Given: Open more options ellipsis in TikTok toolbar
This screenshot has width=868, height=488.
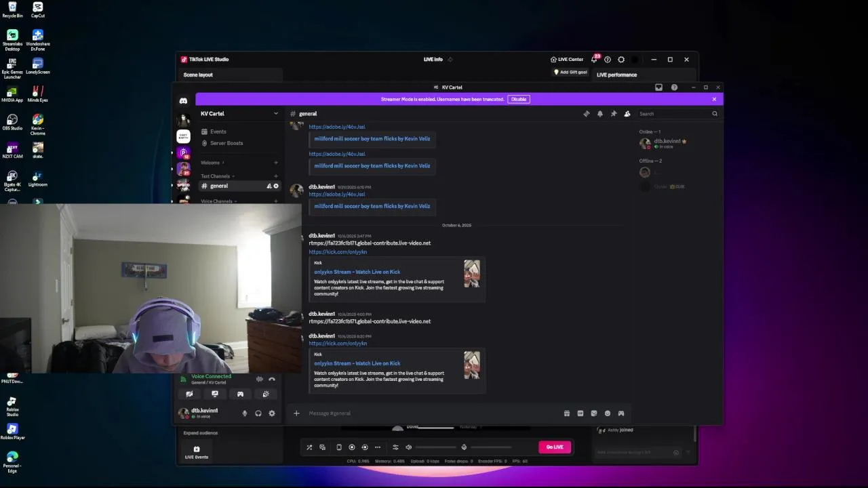Looking at the screenshot, I should pos(378,447).
